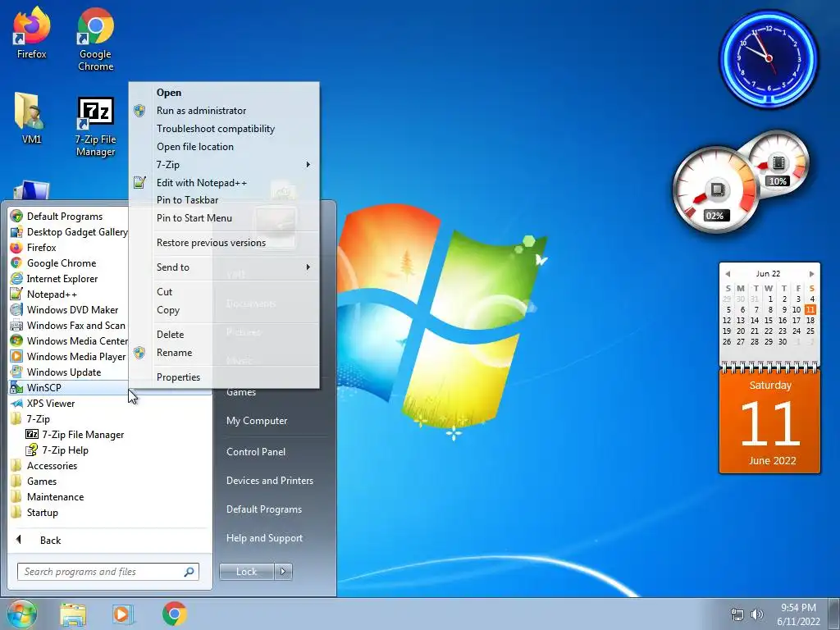Click the Search programs and files box
The image size is (840, 630).
pos(108,572)
